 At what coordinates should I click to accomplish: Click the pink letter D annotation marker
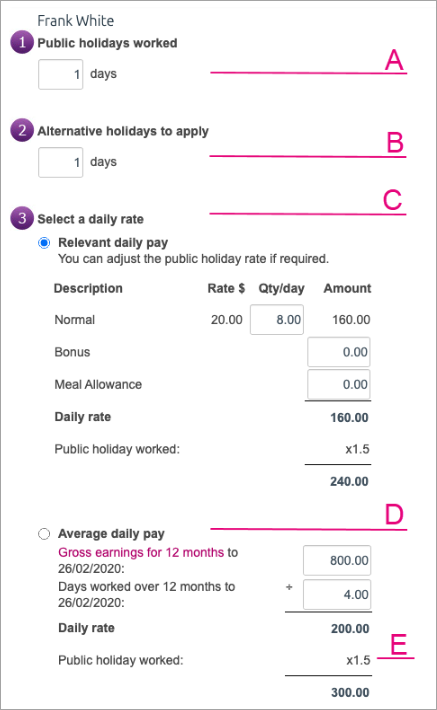394,514
